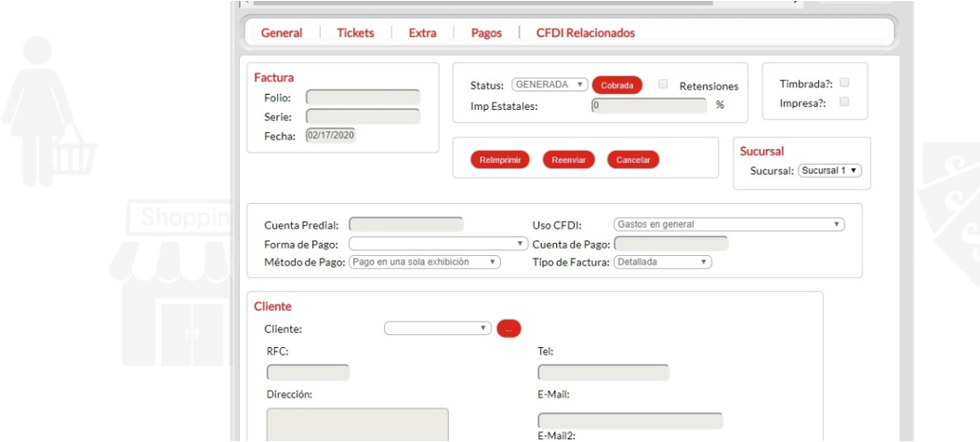The image size is (980, 442).
Task: Click the Folio input field
Action: click(363, 97)
